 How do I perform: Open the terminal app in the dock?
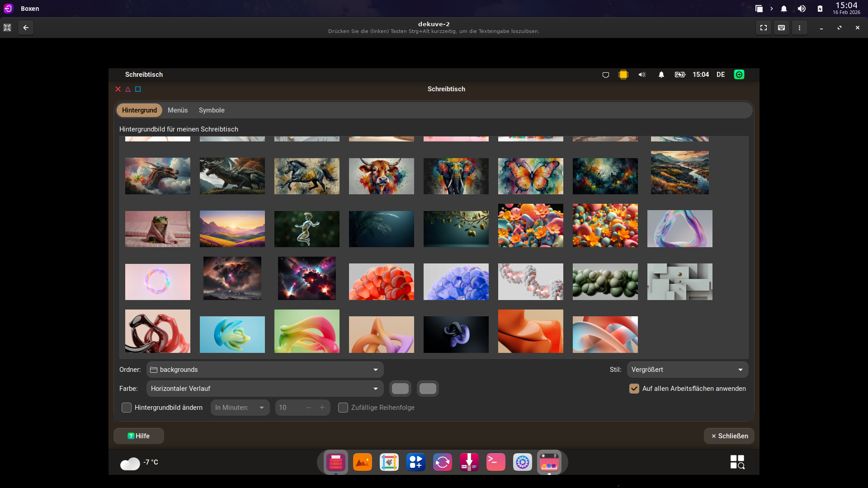coord(495,462)
